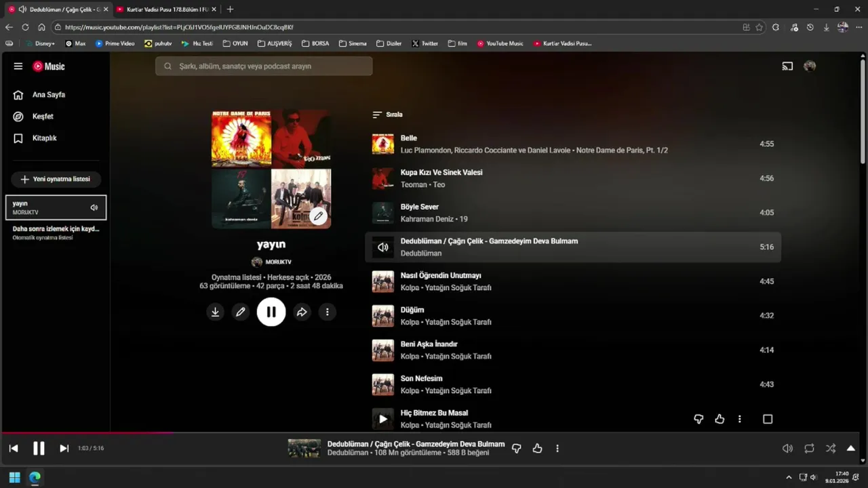Pause playback in player bar
The image size is (868, 488).
tap(39, 448)
